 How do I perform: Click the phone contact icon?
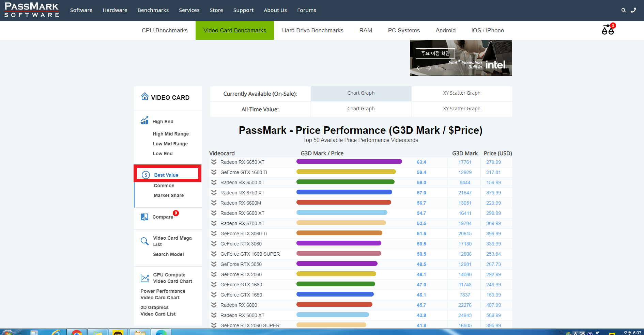[633, 10]
